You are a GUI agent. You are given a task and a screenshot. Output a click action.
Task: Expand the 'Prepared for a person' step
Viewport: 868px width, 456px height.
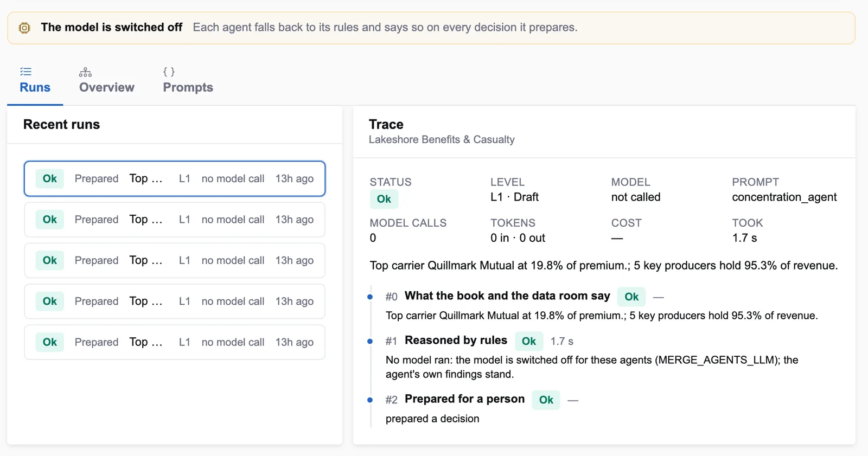point(464,399)
